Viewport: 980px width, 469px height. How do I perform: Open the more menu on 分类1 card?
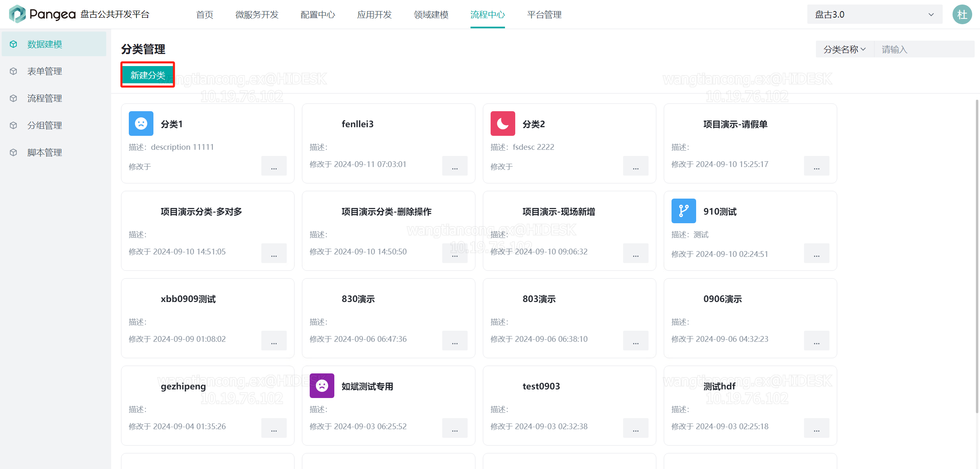tap(274, 166)
